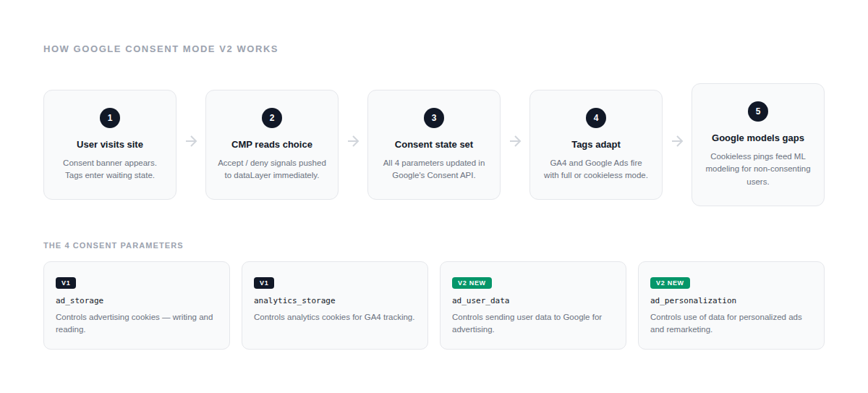Click the step 5 number circle
Viewport: 868px width, 393px height.
click(x=758, y=111)
